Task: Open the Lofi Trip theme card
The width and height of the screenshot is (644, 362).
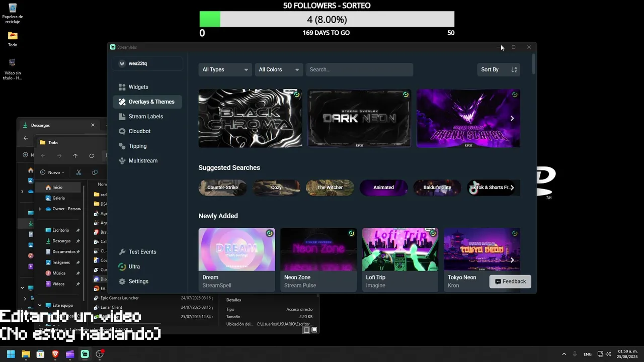Action: [400, 260]
